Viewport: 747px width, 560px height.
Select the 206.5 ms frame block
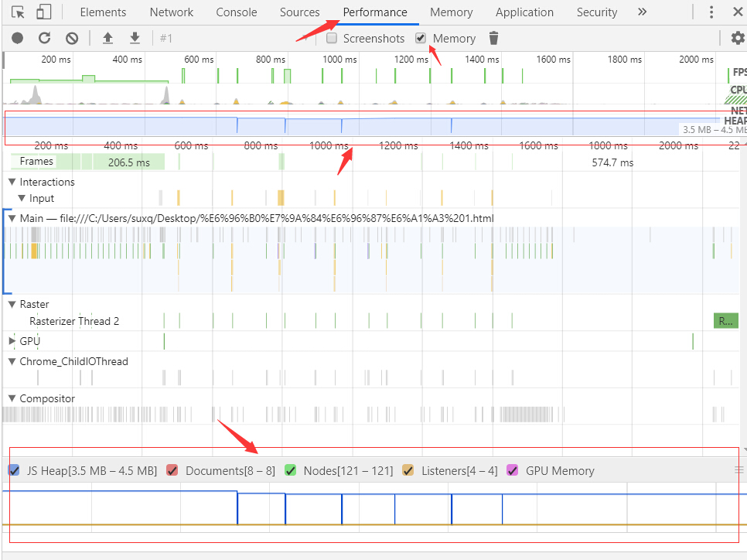[128, 162]
